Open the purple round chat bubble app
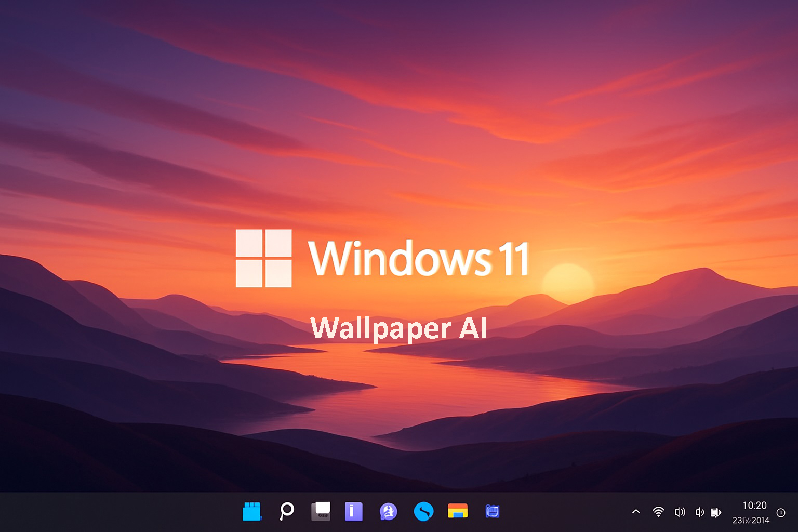This screenshot has width=798, height=532. (x=388, y=512)
